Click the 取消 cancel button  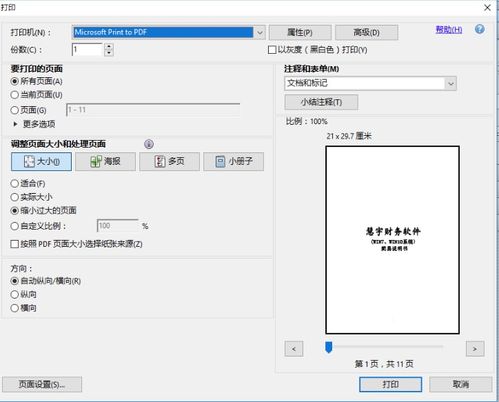click(461, 384)
